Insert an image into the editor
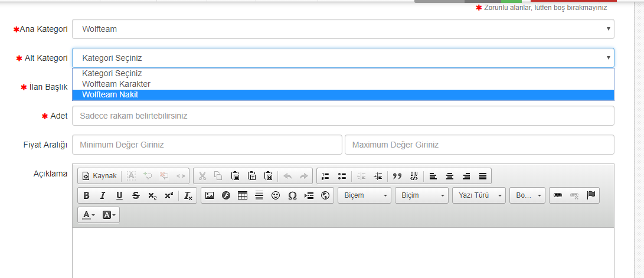644x278 pixels. click(x=210, y=195)
